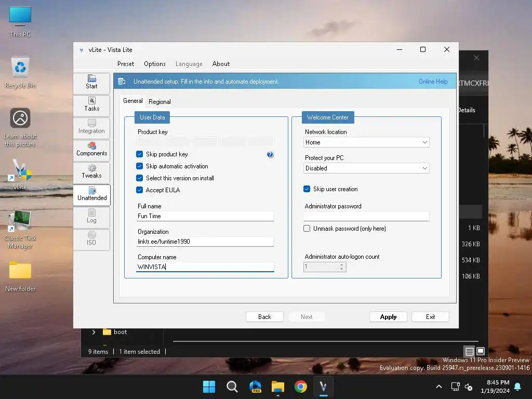This screenshot has height=399, width=532.
Task: Switch Explorer to large thumbnails view icon
Action: coord(481,351)
